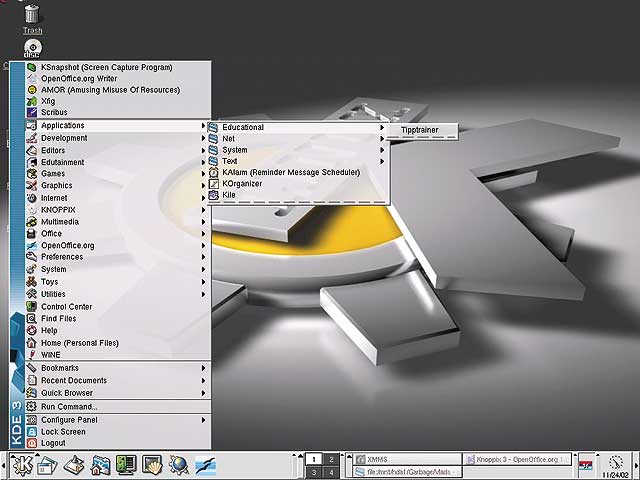Click the Logout power icon
The width and height of the screenshot is (640, 480).
tap(31, 443)
